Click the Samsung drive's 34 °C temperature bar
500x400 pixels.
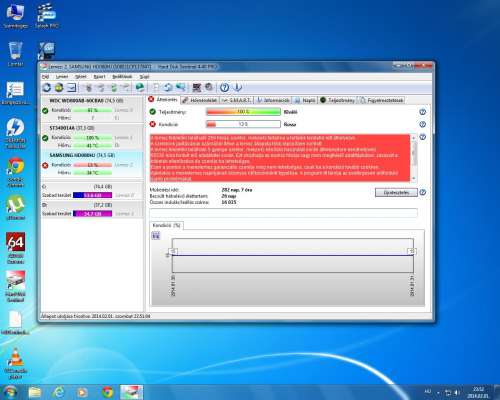click(x=93, y=173)
